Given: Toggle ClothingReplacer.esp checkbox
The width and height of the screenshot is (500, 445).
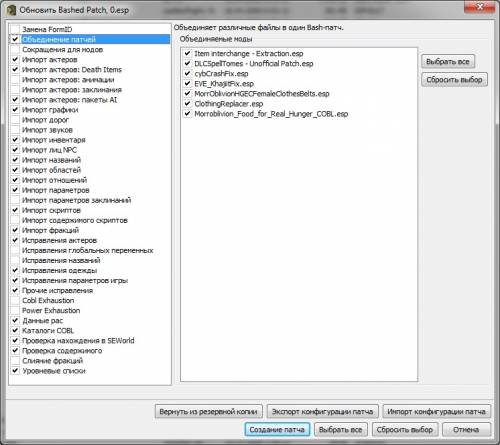Looking at the screenshot, I should [188, 103].
